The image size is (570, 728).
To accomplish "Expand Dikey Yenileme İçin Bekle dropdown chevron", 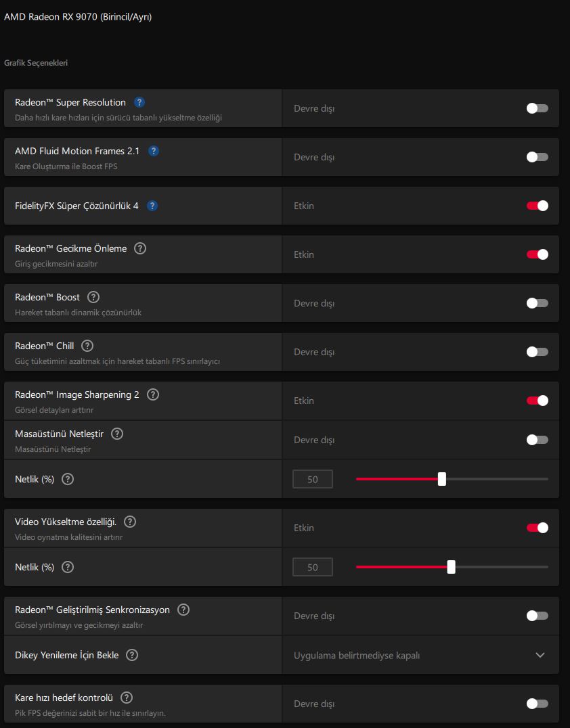I will (x=540, y=655).
